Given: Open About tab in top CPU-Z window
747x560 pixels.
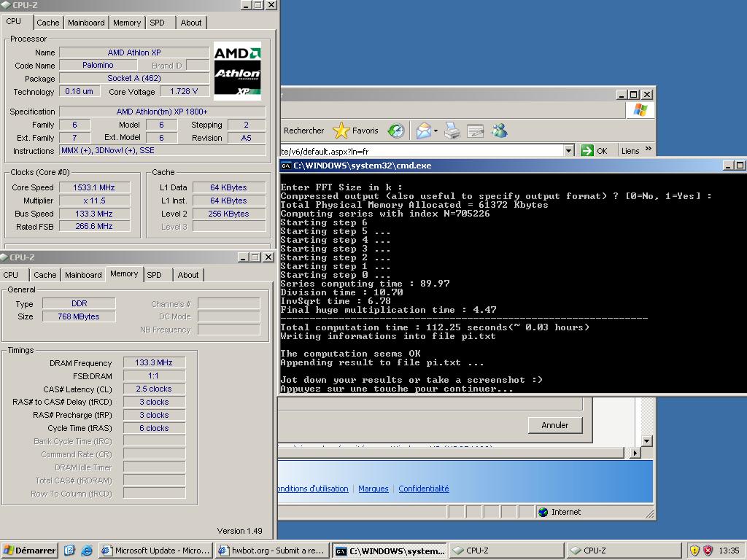Looking at the screenshot, I should pos(191,23).
